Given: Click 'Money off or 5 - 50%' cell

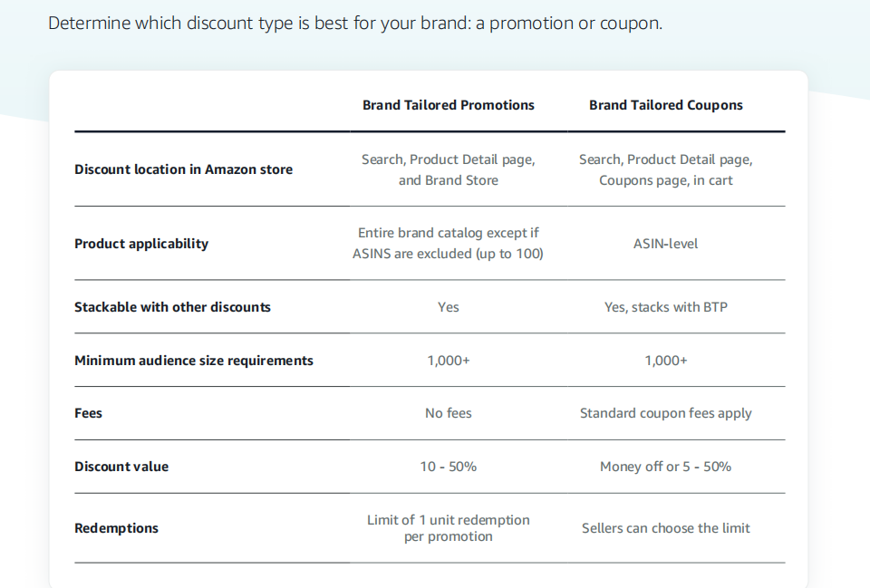Looking at the screenshot, I should tap(666, 467).
